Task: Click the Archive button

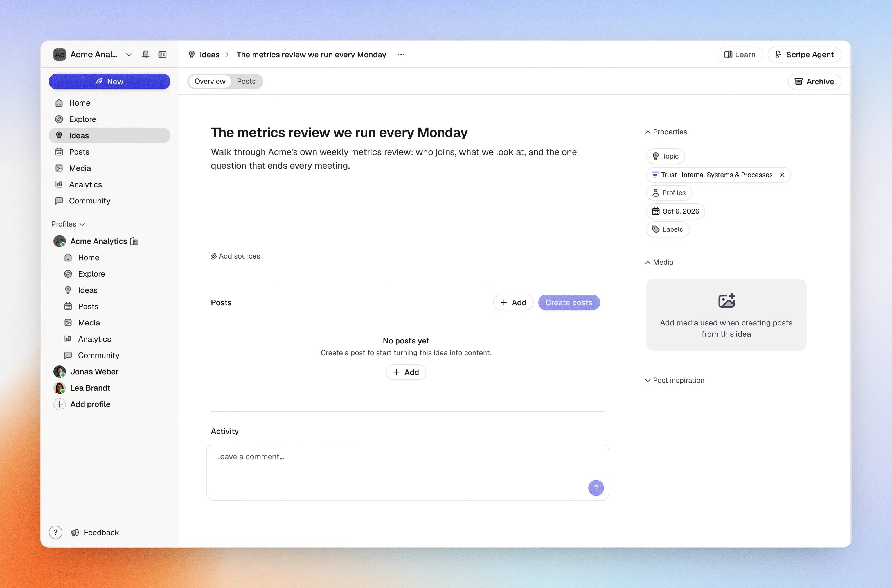Action: tap(814, 82)
